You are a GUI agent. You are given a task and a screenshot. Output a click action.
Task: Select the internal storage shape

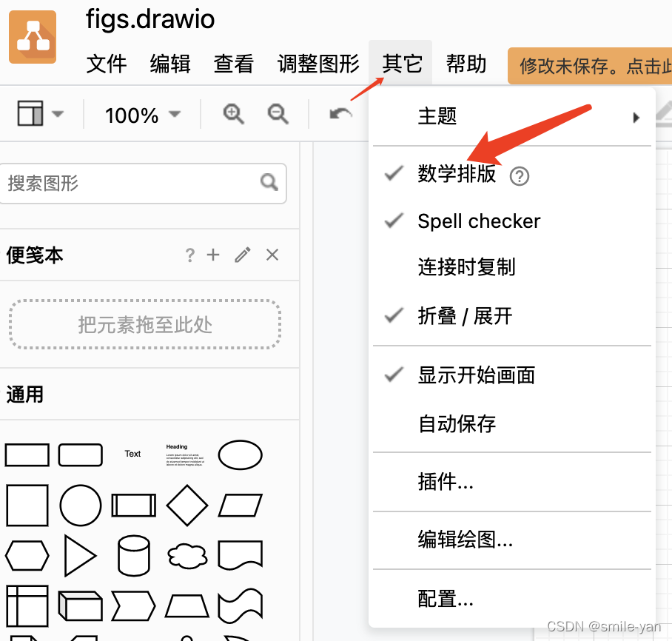27,606
